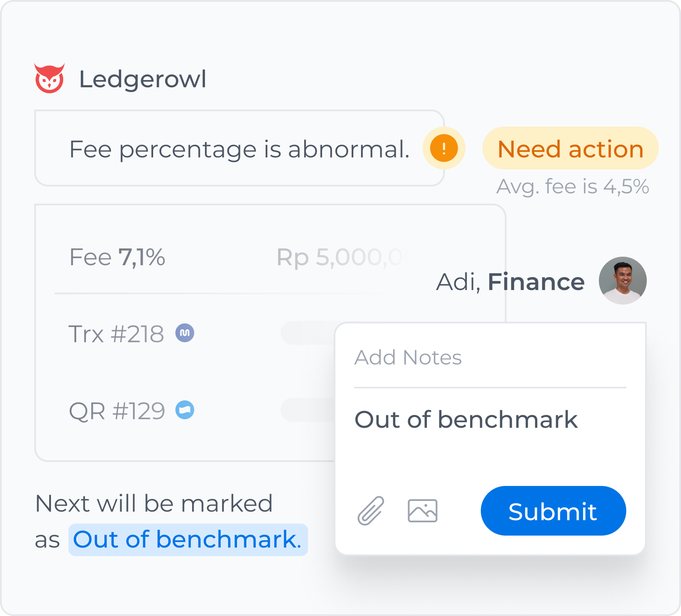Click the Adi, Finance name label
This screenshot has height=616, width=681.
click(x=510, y=281)
